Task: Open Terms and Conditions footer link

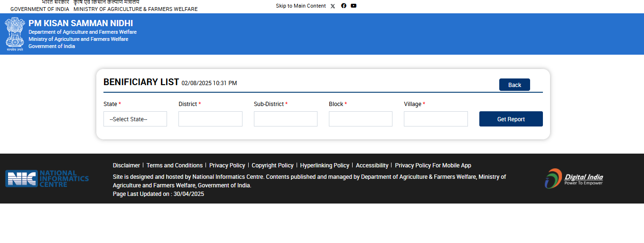Action: [x=175, y=165]
